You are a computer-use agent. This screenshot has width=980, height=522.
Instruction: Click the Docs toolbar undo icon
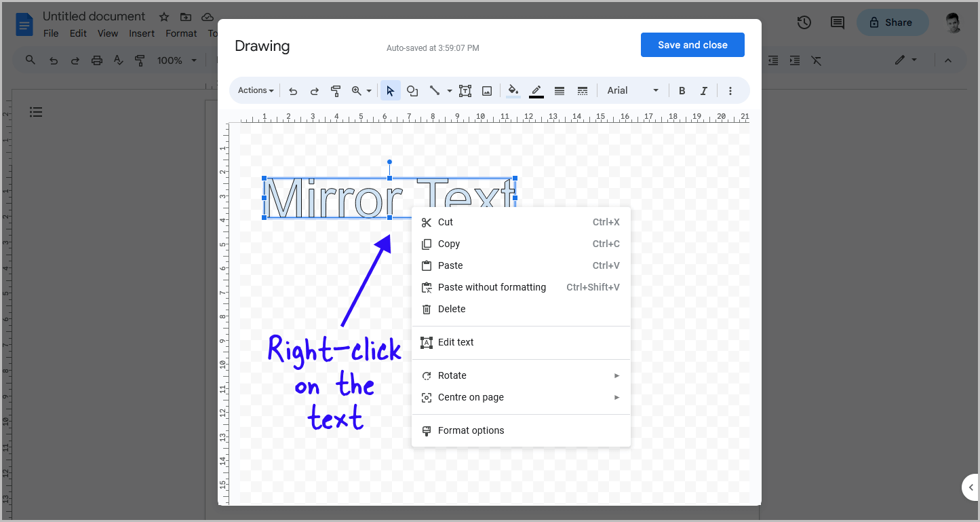click(54, 60)
